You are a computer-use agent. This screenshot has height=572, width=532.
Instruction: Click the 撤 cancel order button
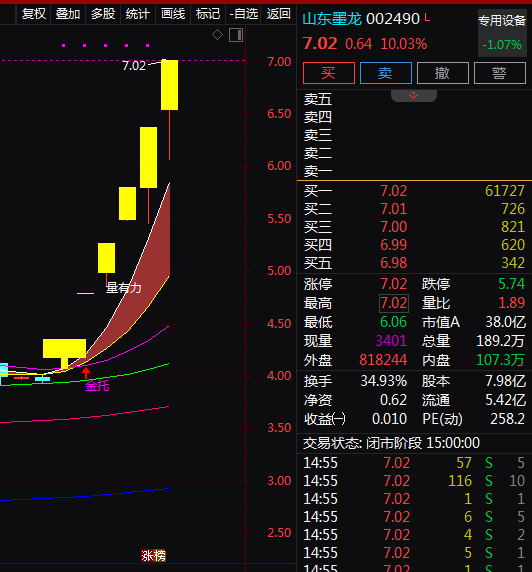coord(443,73)
